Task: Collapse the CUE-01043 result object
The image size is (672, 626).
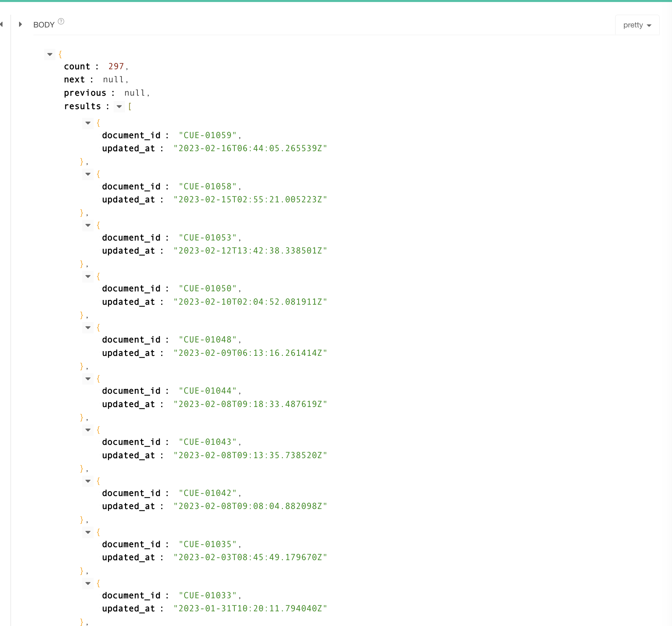Action: click(88, 430)
